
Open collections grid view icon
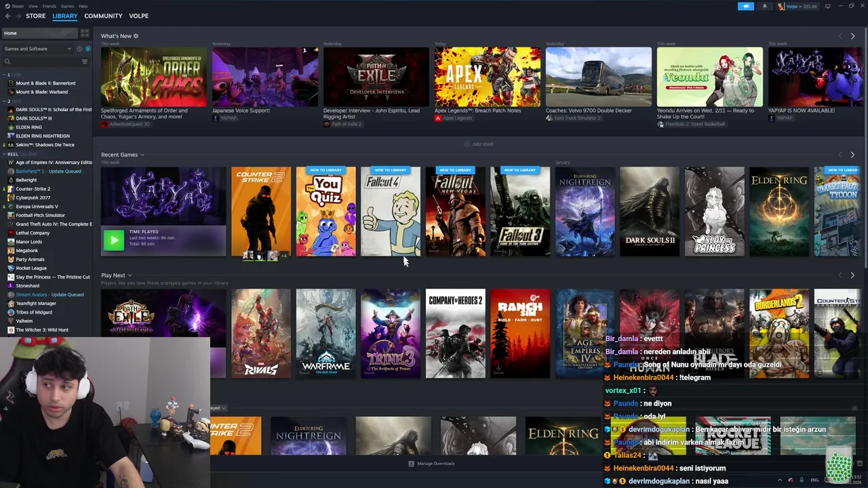point(85,33)
